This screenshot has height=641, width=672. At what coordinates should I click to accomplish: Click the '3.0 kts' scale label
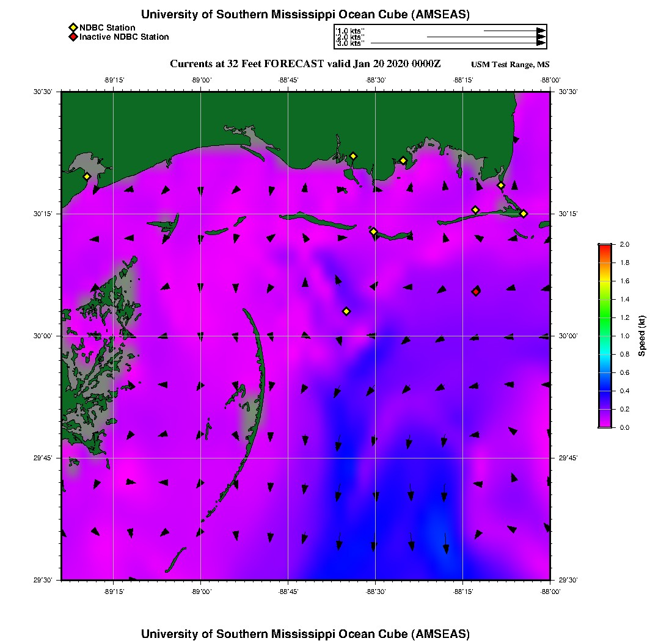click(349, 43)
